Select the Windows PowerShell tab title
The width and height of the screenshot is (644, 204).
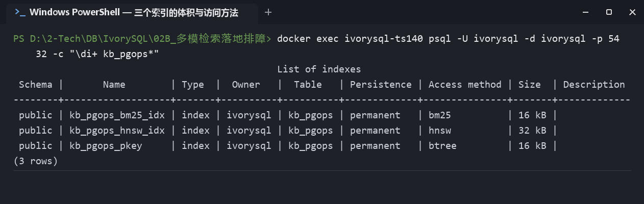click(134, 13)
